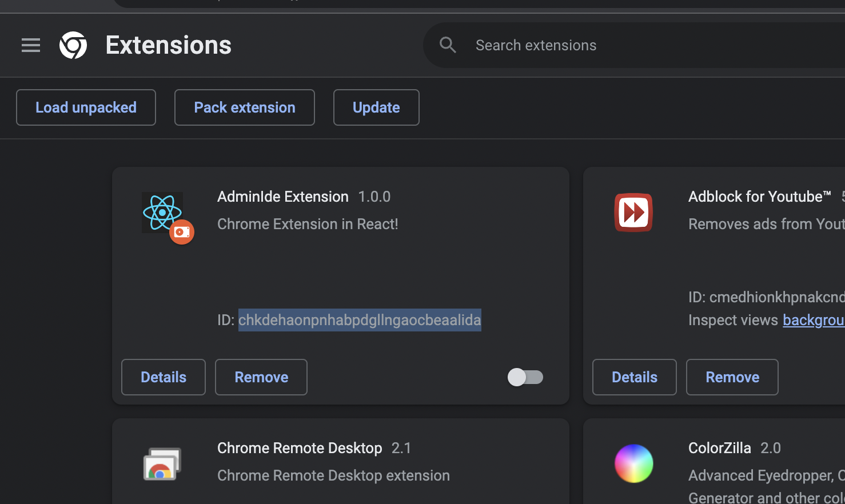Remove Adblock for Youtube extension

click(x=732, y=377)
